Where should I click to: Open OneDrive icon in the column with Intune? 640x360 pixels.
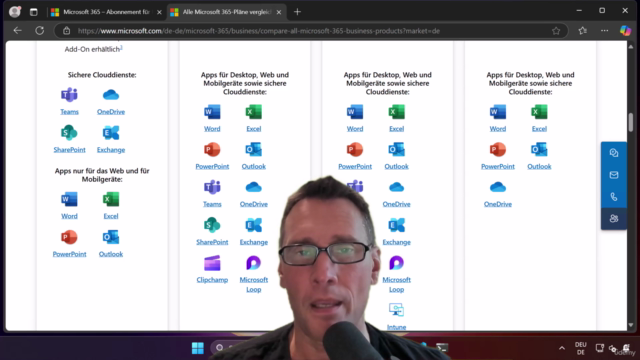pyautogui.click(x=396, y=187)
